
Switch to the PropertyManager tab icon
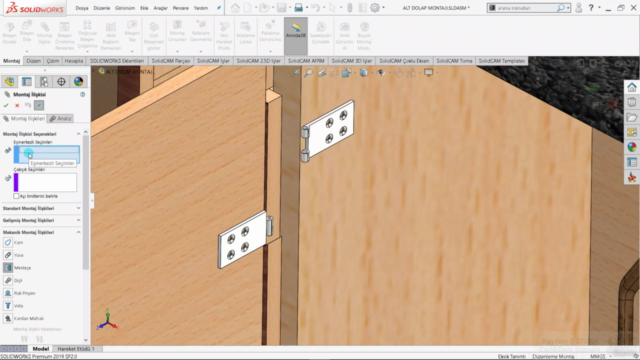[27, 82]
